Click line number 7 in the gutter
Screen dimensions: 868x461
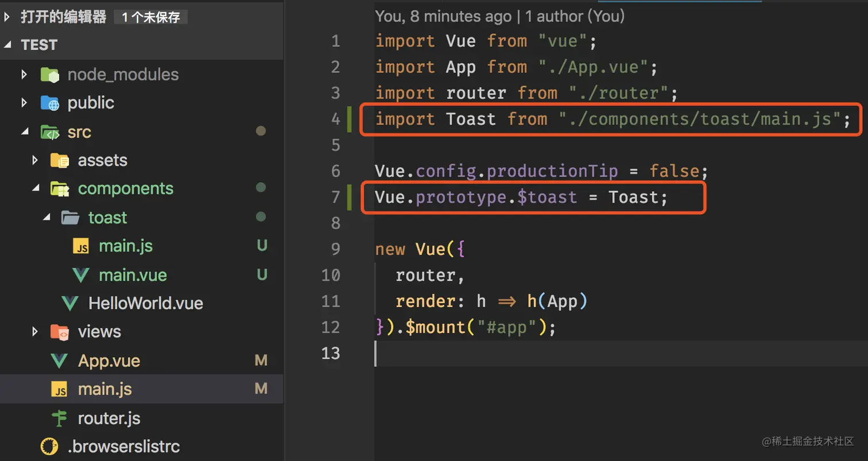tap(335, 197)
